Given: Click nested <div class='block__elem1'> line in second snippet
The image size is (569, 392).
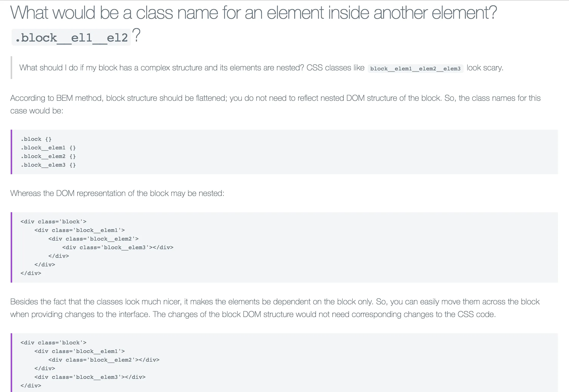Looking at the screenshot, I should point(80,230).
